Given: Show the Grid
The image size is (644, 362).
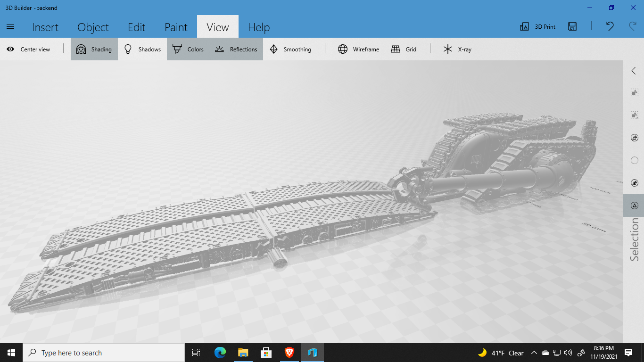Looking at the screenshot, I should [404, 49].
